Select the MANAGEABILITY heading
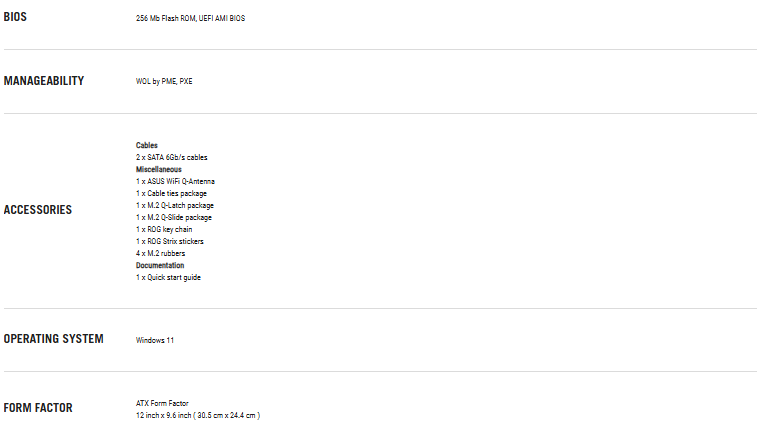The width and height of the screenshot is (757, 444). 43,81
